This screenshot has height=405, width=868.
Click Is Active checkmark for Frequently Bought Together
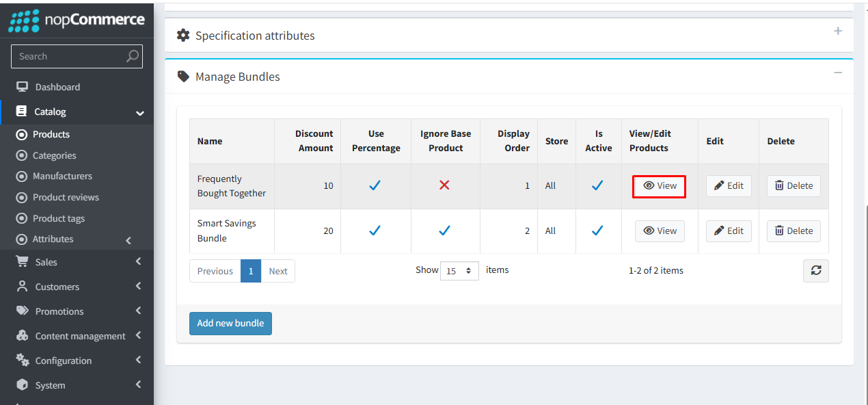(597, 185)
